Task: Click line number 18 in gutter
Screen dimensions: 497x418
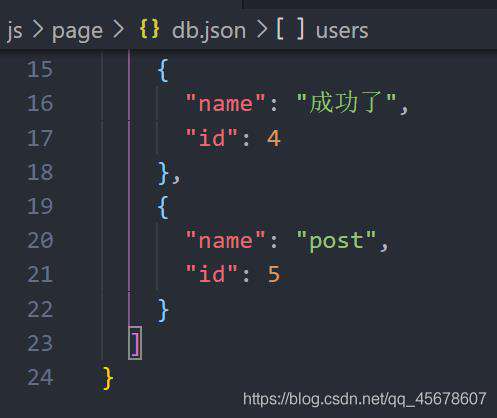Action: point(40,172)
